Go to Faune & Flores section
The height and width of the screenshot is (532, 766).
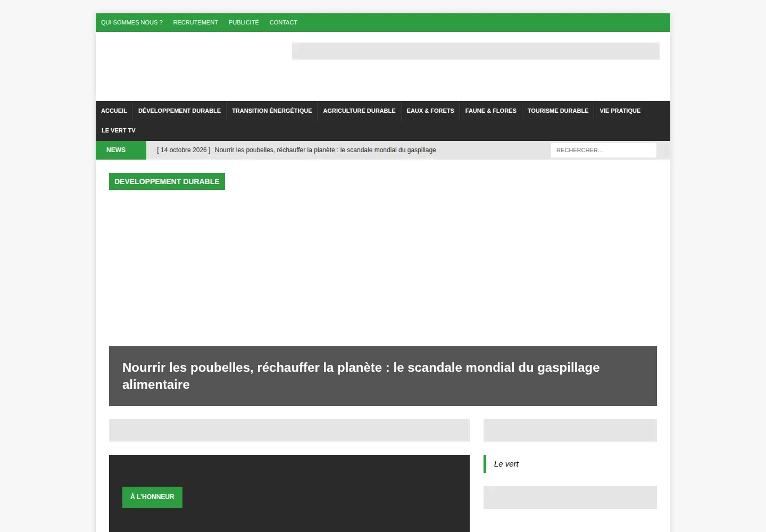pos(490,111)
